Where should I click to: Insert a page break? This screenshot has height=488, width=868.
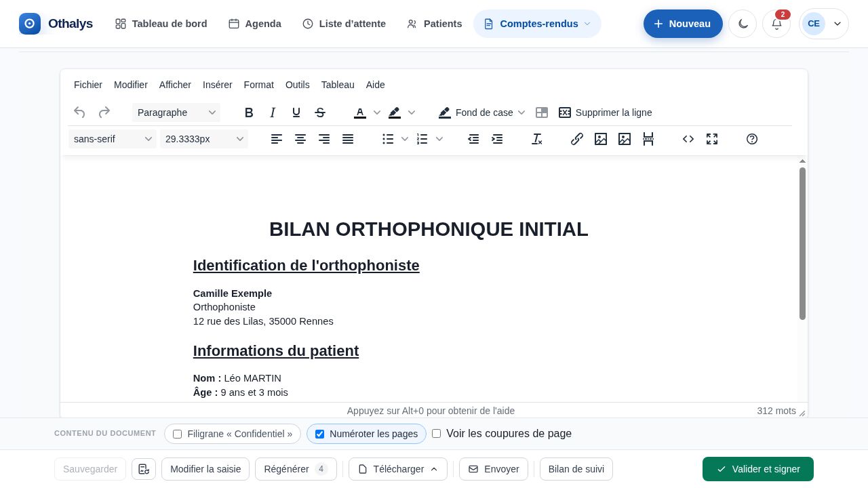coord(648,139)
